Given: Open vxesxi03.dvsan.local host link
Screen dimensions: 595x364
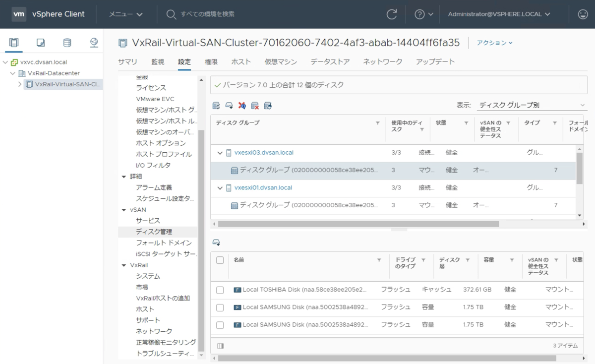Looking at the screenshot, I should (x=264, y=153).
